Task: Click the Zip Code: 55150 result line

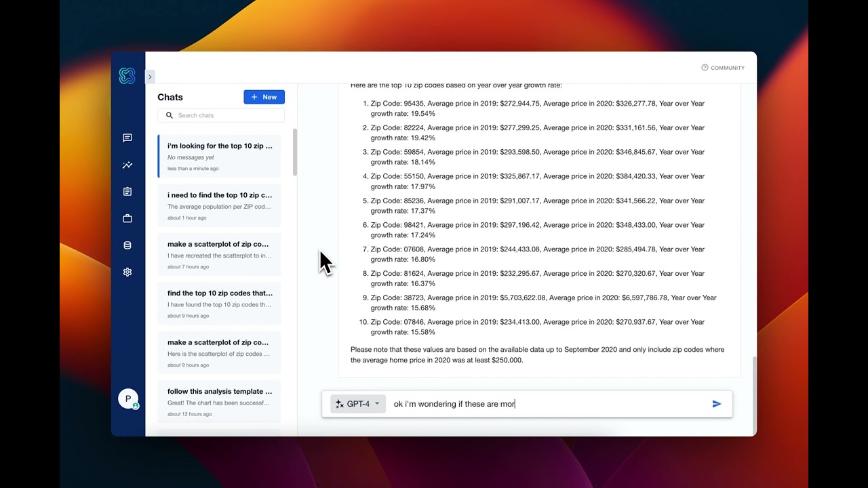Action: (537, 181)
